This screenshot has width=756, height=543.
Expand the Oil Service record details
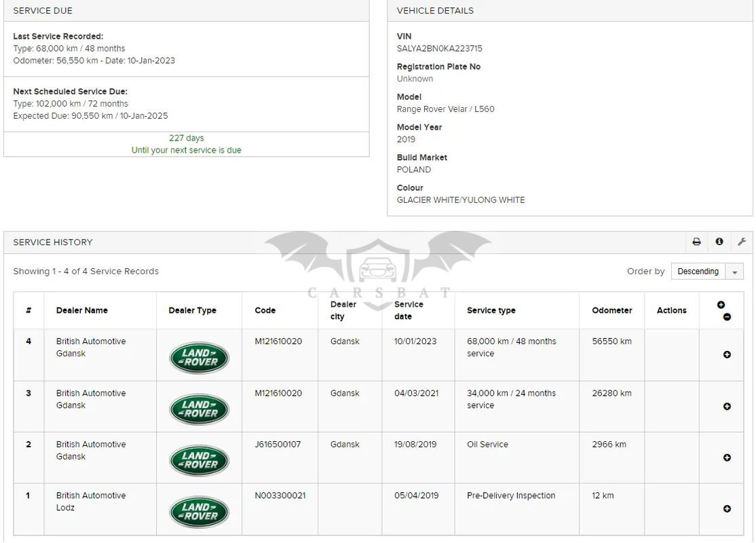727,457
